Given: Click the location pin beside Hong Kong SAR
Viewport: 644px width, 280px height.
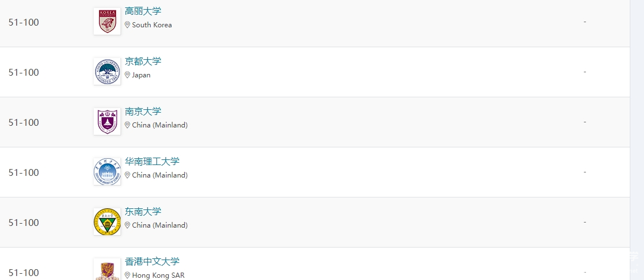Looking at the screenshot, I should pos(127,275).
